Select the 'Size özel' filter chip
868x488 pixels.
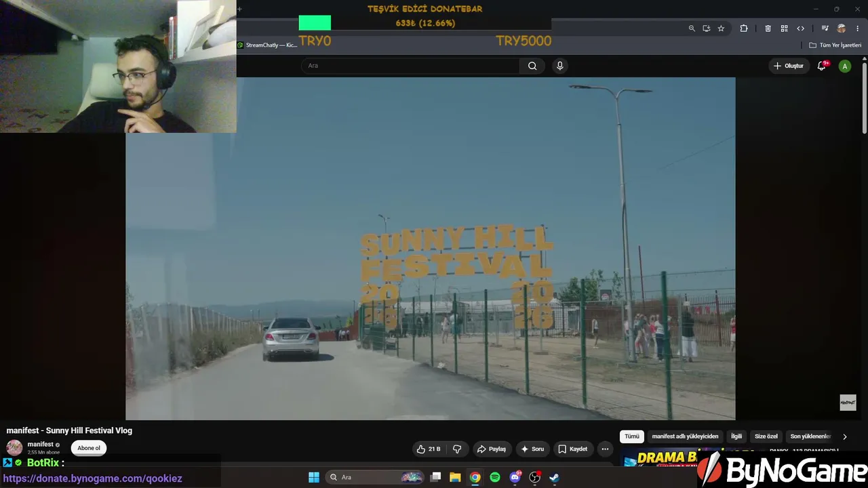pyautogui.click(x=766, y=436)
